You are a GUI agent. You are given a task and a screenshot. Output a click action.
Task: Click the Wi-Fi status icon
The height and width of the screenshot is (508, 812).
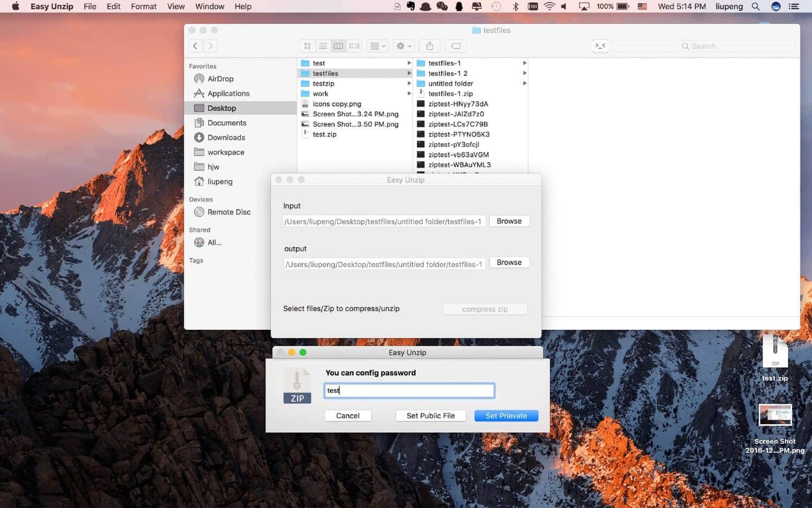[x=549, y=6]
